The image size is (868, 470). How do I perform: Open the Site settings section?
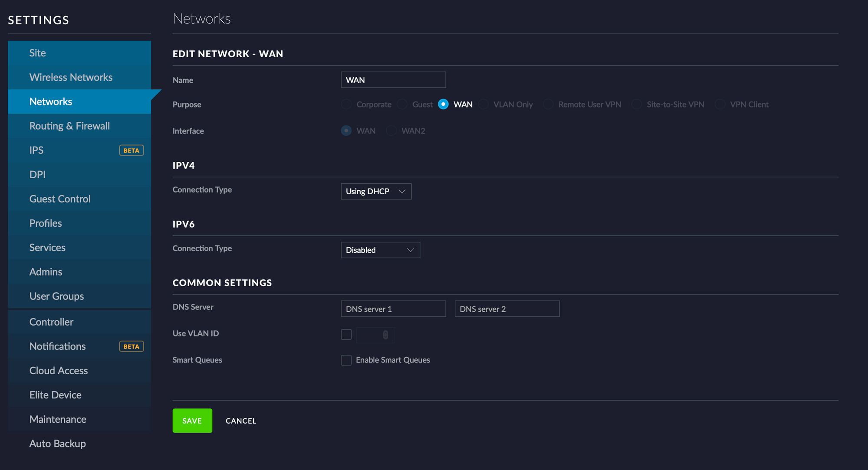[79, 53]
